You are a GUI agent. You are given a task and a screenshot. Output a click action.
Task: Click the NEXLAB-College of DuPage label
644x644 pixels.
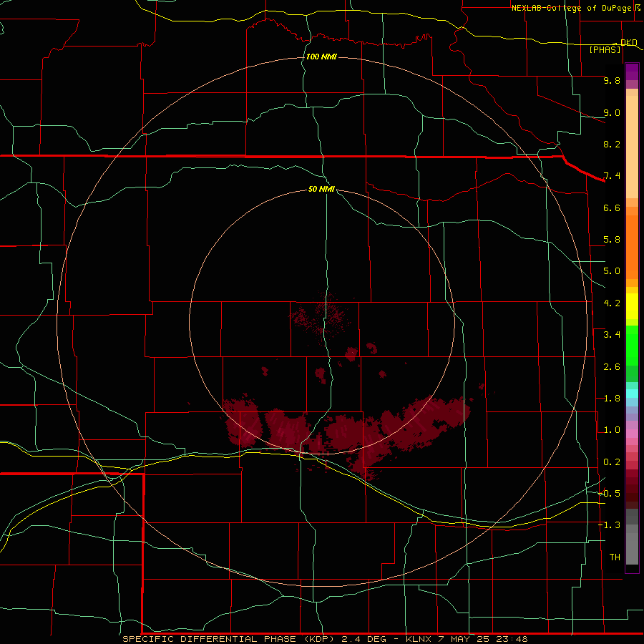point(571,8)
